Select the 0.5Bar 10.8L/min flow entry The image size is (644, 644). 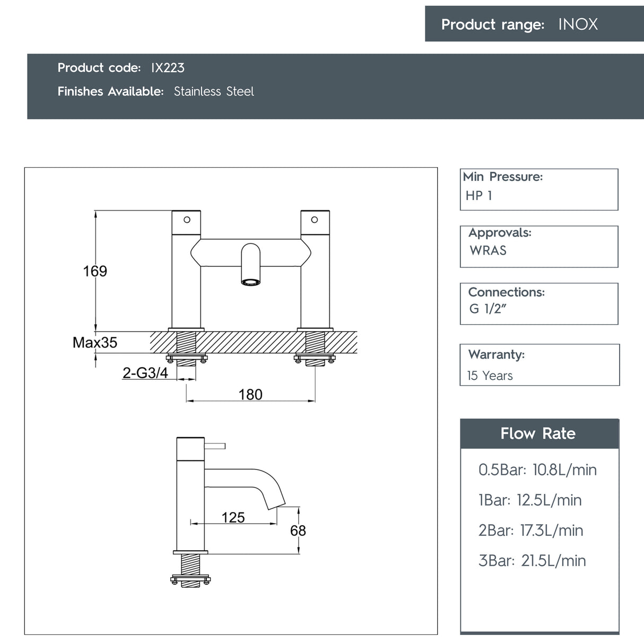(x=537, y=469)
